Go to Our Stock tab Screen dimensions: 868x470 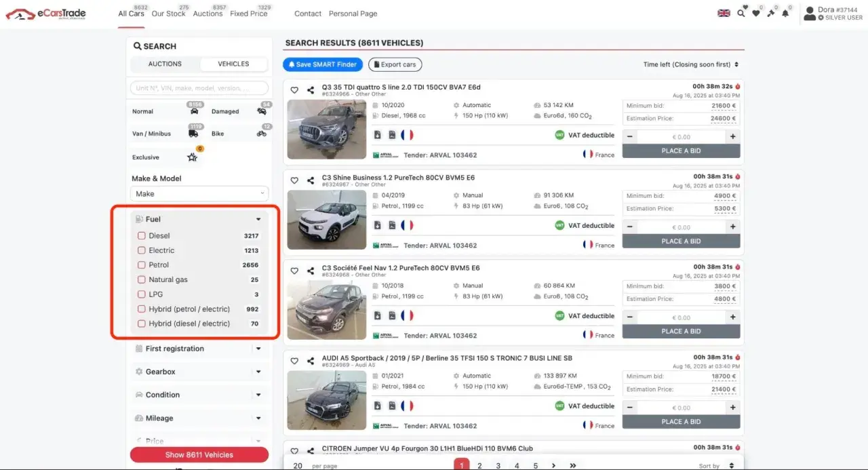click(x=168, y=14)
